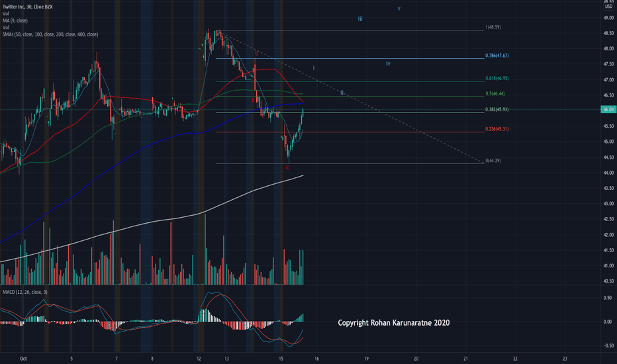Select the Fibonacci 0.382(45.93) level label
Viewport: 617px width, 364px height.
(x=497, y=109)
